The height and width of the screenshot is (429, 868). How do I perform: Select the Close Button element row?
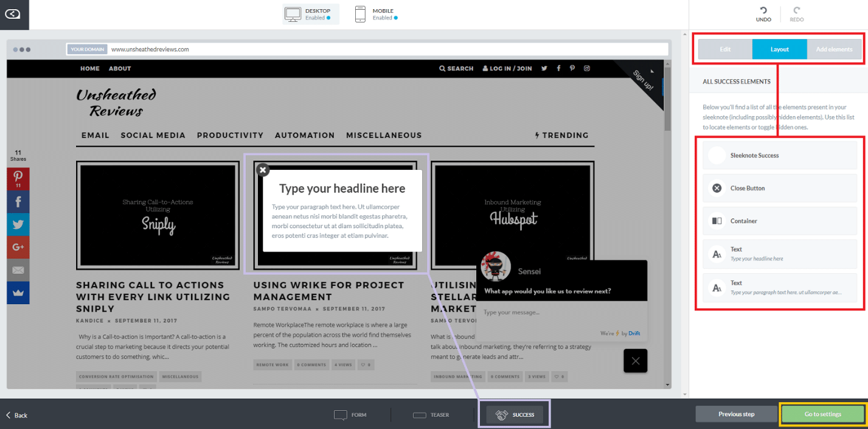click(x=780, y=188)
